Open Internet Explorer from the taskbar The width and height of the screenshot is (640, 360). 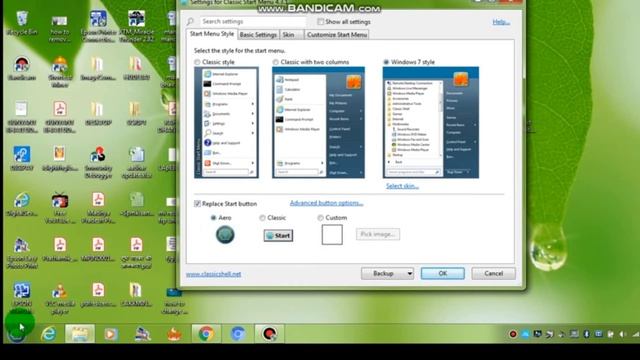pos(49,334)
